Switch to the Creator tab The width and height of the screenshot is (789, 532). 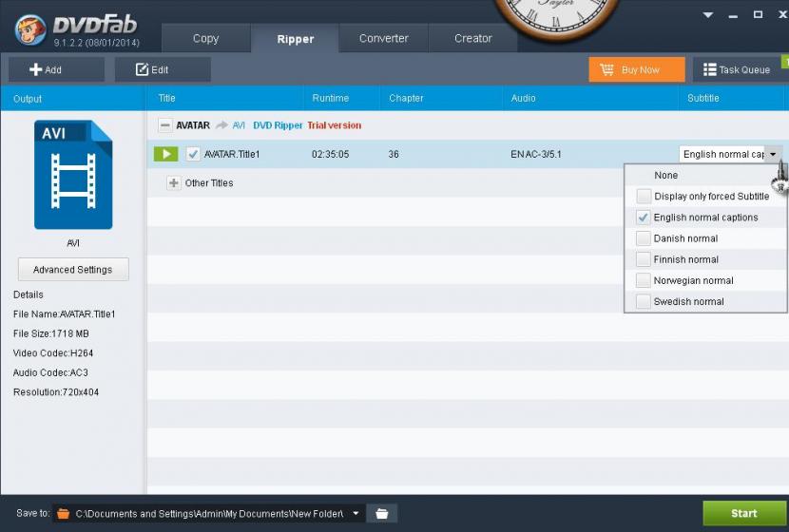click(x=473, y=39)
